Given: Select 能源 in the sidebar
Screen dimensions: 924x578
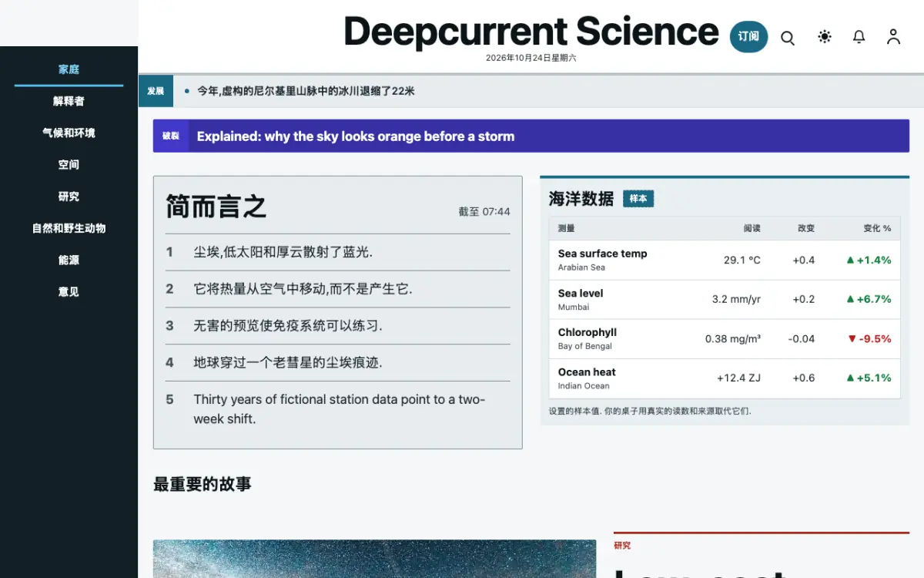Looking at the screenshot, I should click(69, 260).
